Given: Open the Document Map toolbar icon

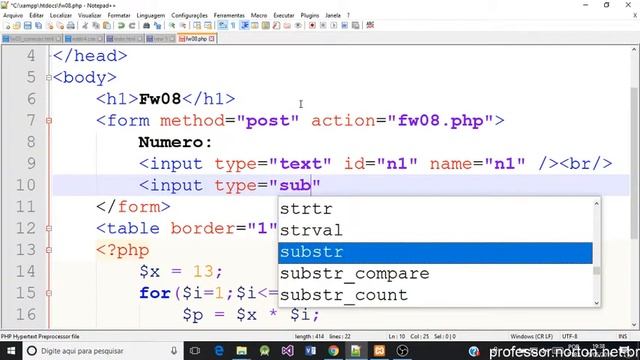Looking at the screenshot, I should point(266,25).
